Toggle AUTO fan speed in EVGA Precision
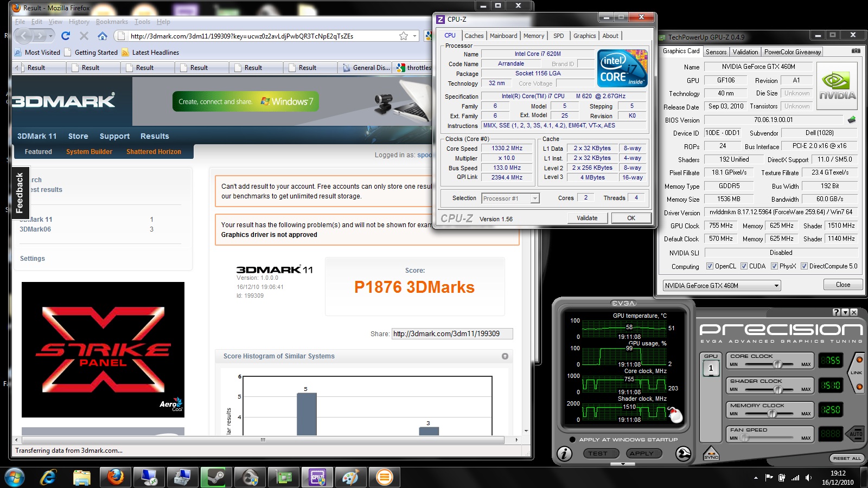Image resolution: width=868 pixels, height=488 pixels. [x=856, y=433]
